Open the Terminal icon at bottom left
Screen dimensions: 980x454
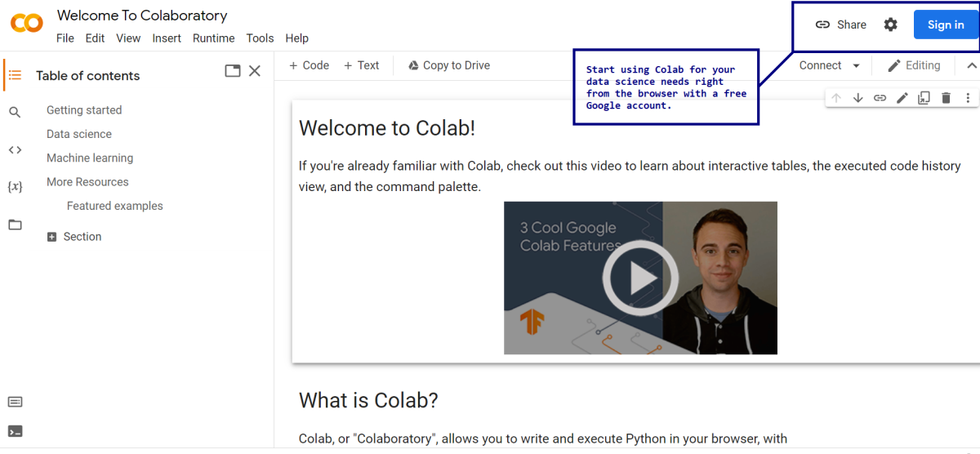tap(15, 431)
